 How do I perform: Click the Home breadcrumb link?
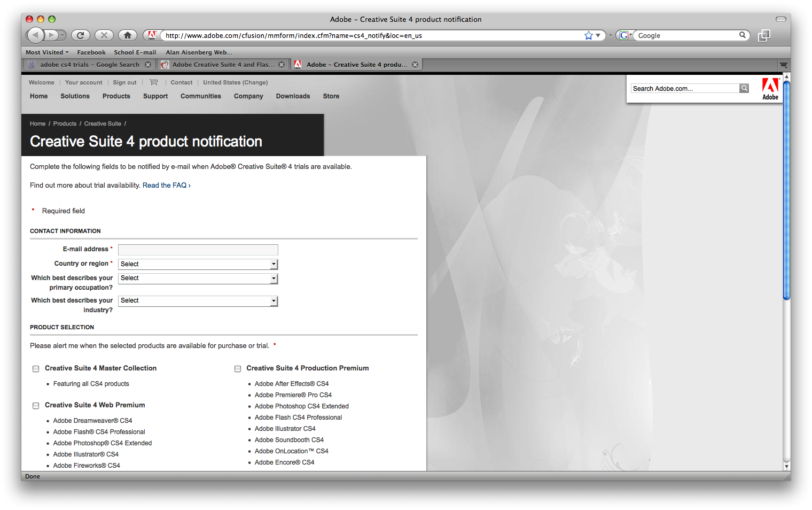(x=37, y=123)
